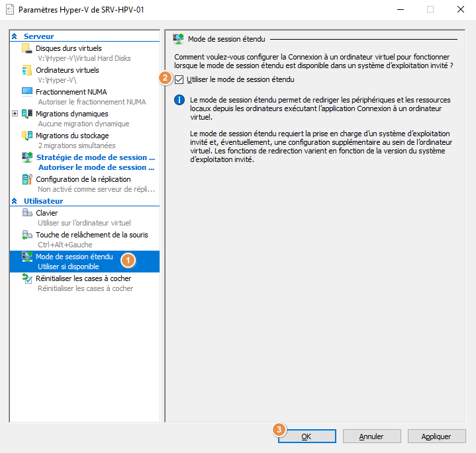The width and height of the screenshot is (476, 453).
Task: Click the Migrations du stockage icon
Action: click(x=27, y=136)
